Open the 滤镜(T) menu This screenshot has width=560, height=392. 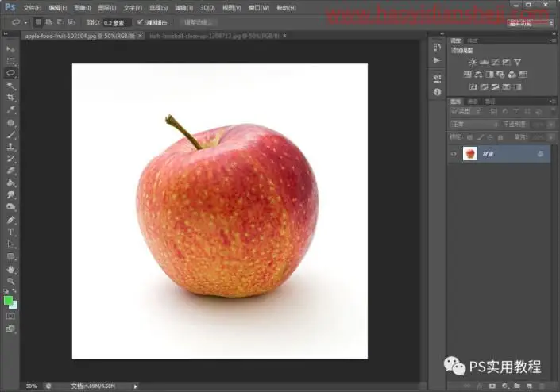(x=184, y=7)
